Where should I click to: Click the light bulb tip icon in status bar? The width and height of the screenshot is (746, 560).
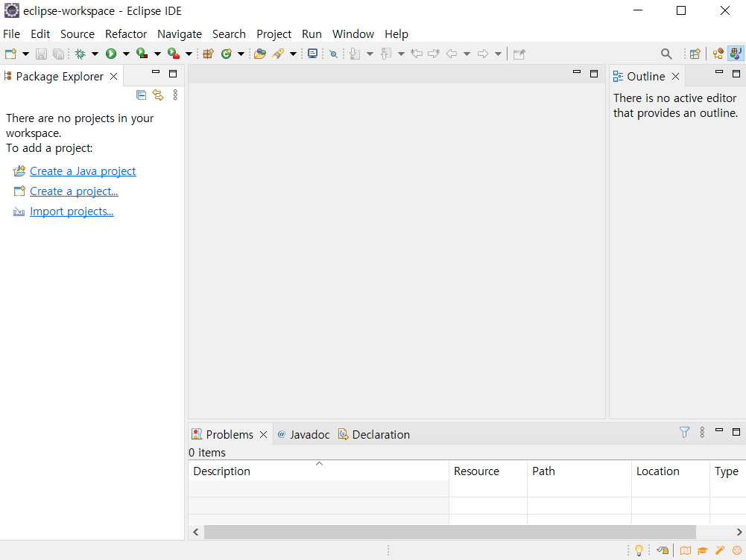click(x=639, y=550)
